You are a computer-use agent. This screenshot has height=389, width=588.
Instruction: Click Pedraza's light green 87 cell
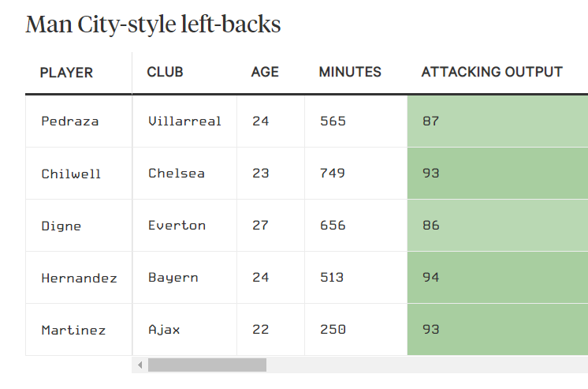pos(497,122)
